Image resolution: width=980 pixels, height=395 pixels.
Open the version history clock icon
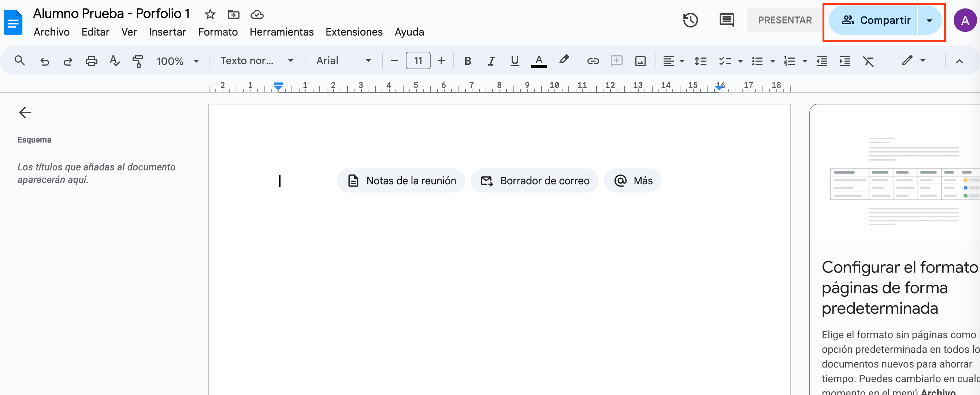tap(690, 20)
